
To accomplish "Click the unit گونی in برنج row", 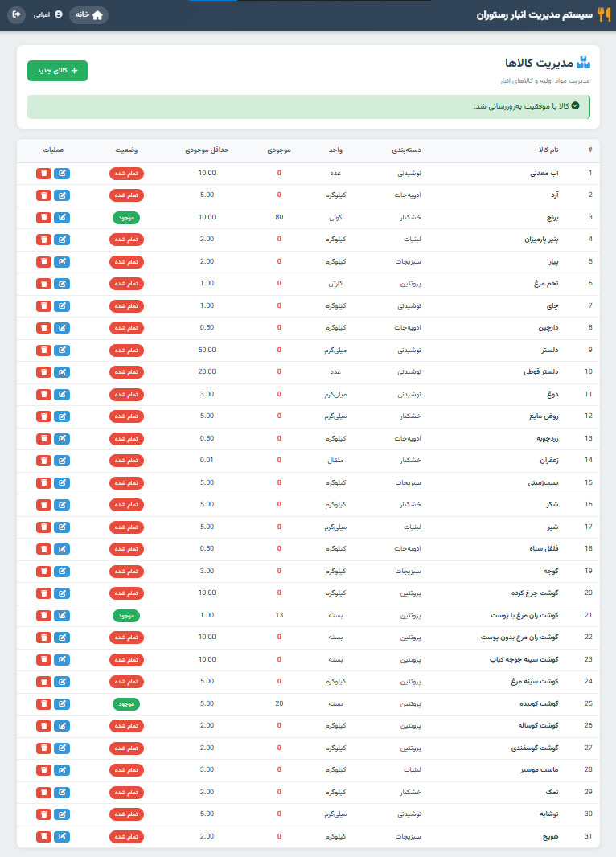I will [x=335, y=218].
